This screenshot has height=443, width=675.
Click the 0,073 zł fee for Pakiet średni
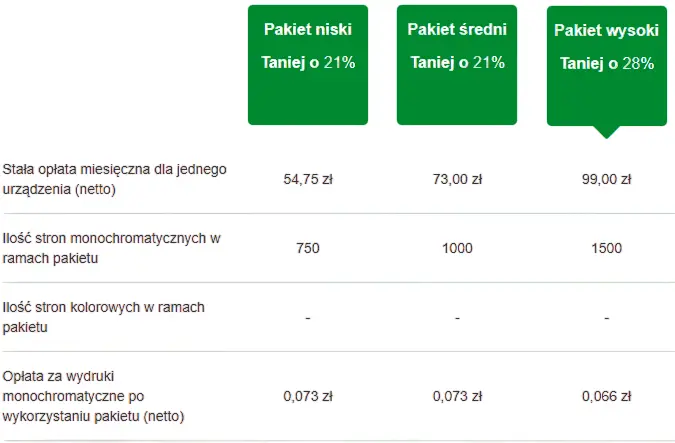(457, 396)
